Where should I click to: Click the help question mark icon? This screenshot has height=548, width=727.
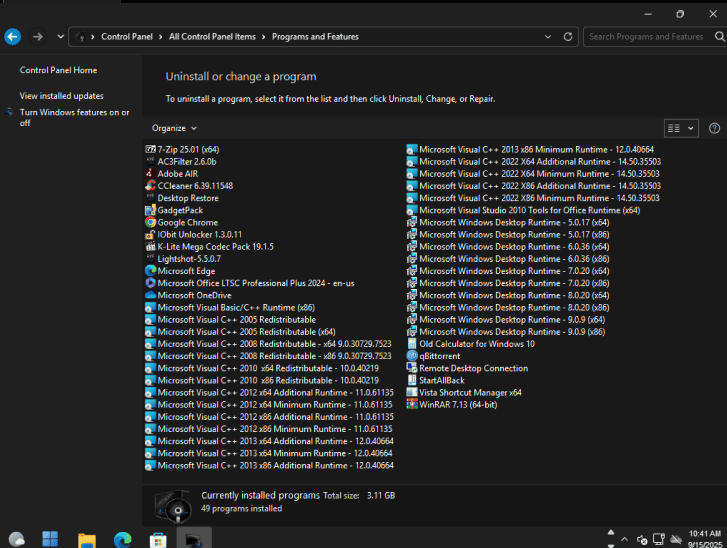714,128
